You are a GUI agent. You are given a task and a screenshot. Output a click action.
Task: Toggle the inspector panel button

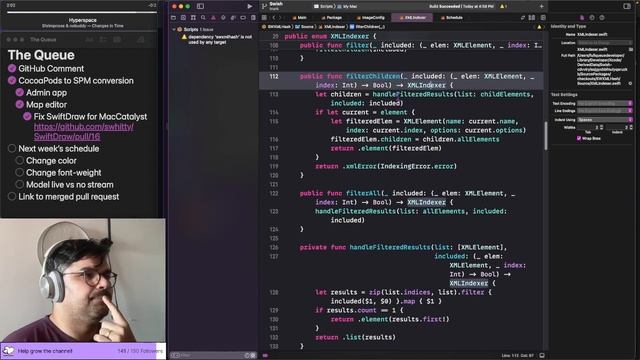[x=627, y=6]
